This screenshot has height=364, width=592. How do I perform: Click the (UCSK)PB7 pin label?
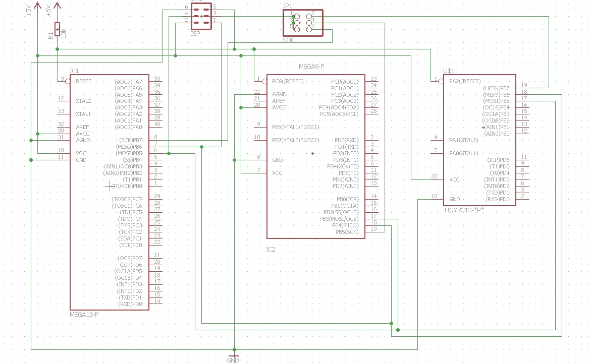(496, 88)
